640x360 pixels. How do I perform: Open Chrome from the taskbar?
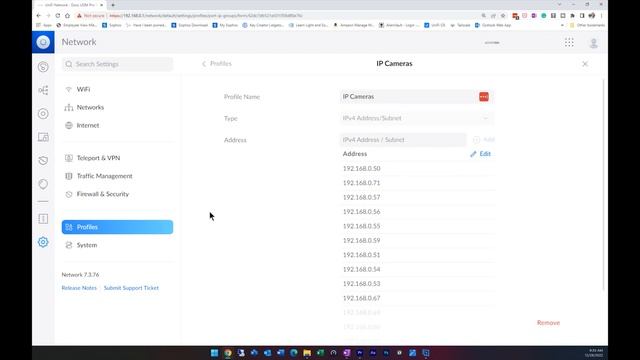228,353
